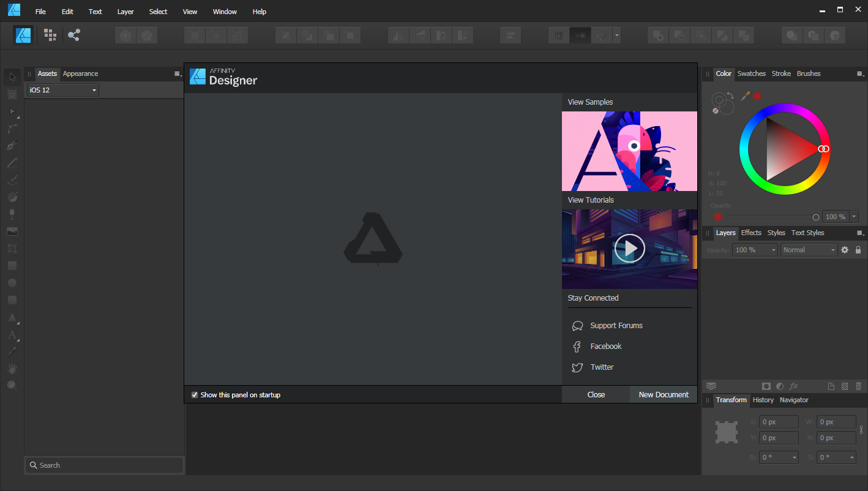Select the Artistic Text tool

[12, 334]
